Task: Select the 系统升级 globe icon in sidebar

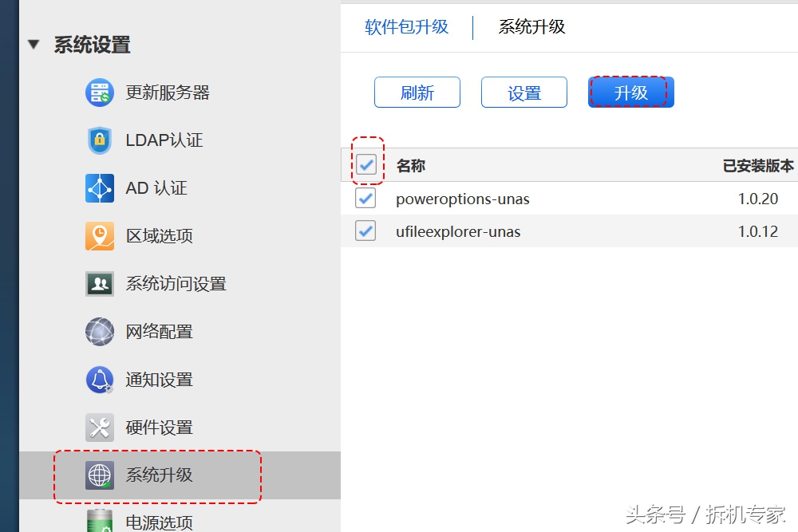Action: 99,475
